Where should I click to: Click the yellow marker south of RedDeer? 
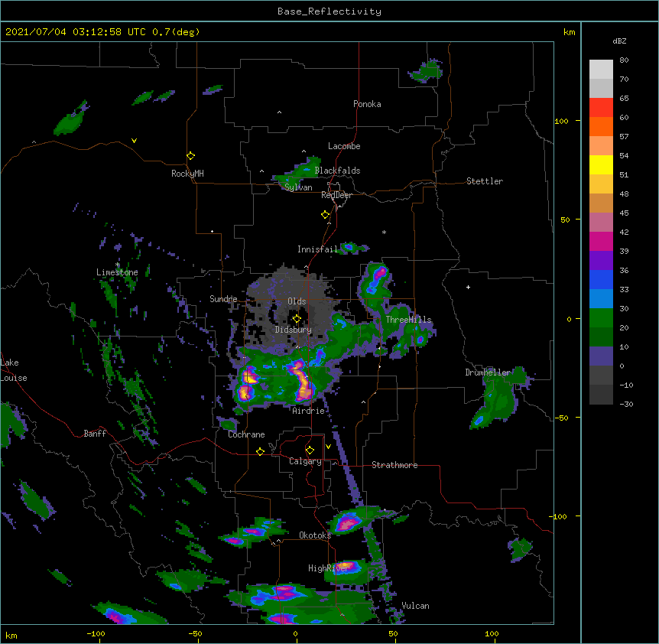(x=326, y=215)
